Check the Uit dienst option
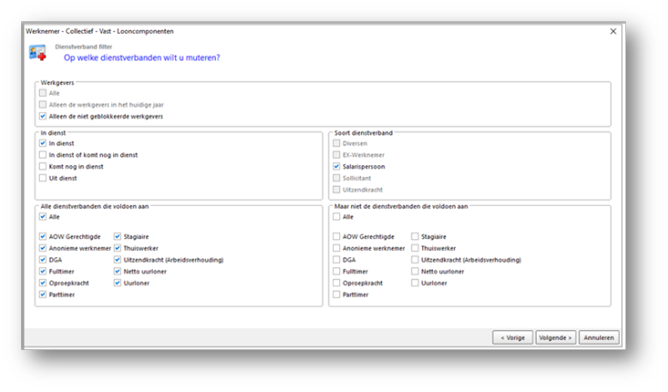Screen dimensions: 668x392 coord(43,178)
